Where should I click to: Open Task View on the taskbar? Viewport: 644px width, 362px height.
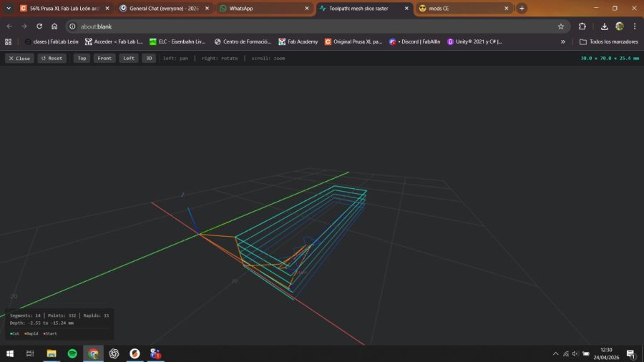tap(30, 353)
